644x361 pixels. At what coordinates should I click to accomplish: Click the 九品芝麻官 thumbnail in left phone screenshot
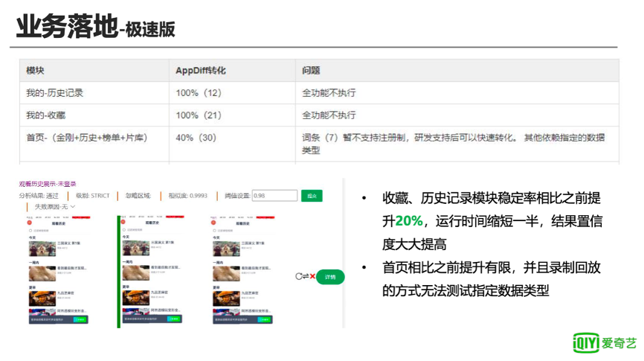pyautogui.click(x=42, y=298)
